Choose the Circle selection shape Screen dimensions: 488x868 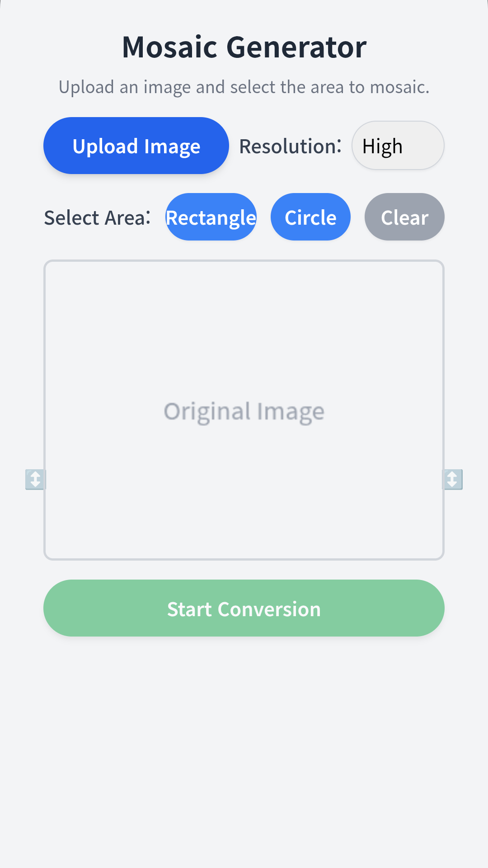tap(310, 217)
